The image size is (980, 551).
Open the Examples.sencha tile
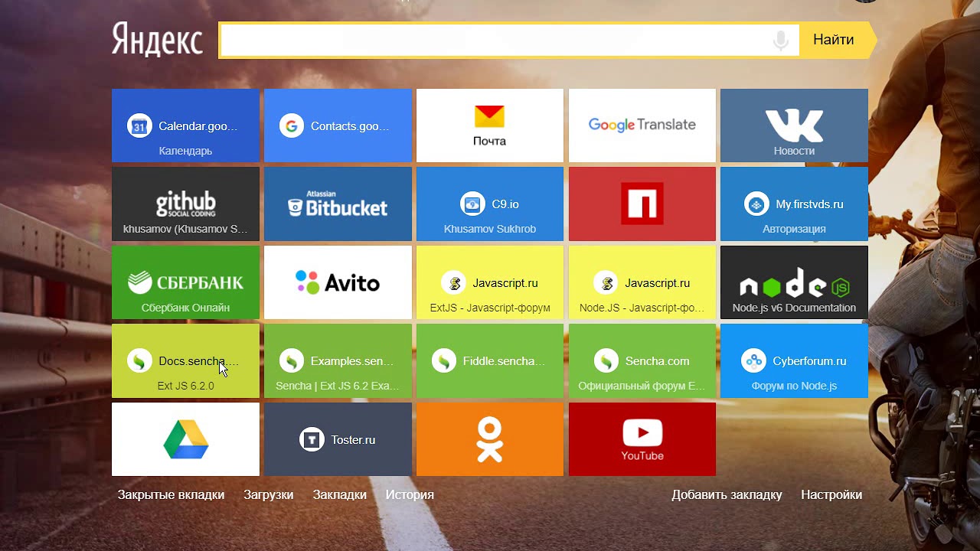point(338,361)
